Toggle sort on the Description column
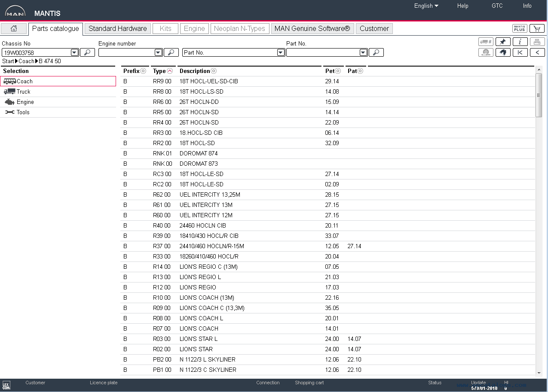Image resolution: width=548 pixels, height=392 pixels. (214, 71)
